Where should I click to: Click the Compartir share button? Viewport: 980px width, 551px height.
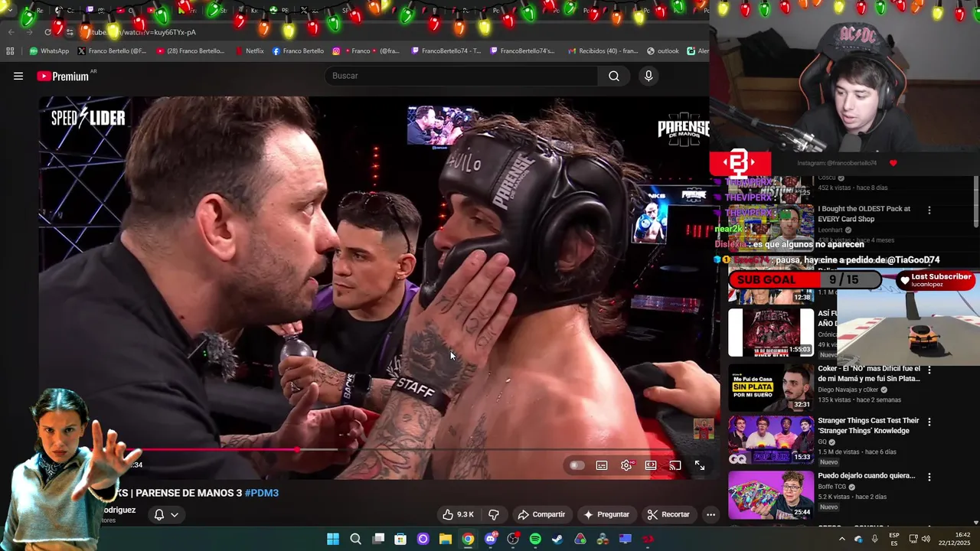(x=541, y=514)
